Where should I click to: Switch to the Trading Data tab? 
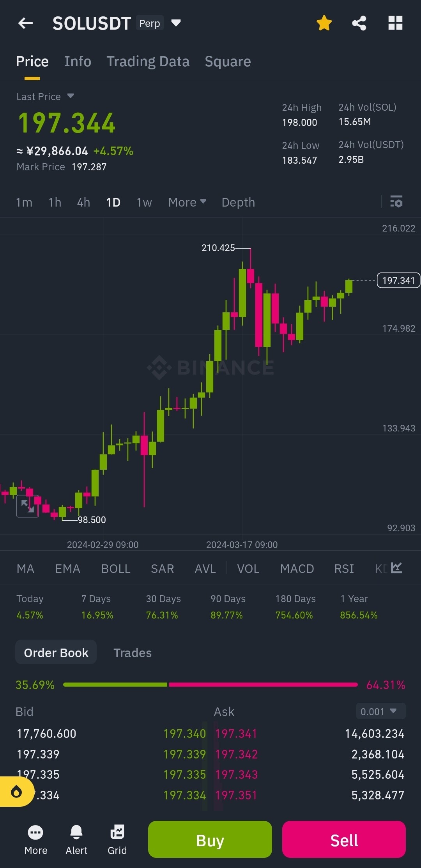[148, 62]
